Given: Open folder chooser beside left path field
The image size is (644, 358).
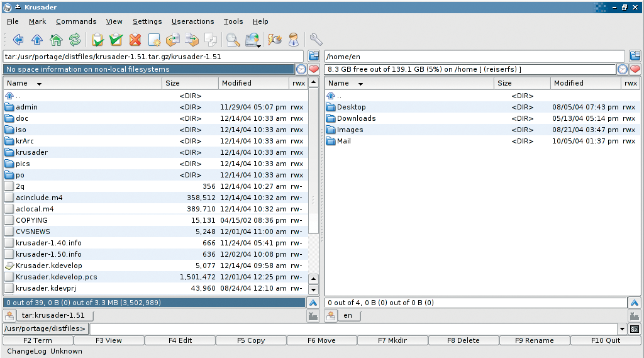Looking at the screenshot, I should coord(314,56).
